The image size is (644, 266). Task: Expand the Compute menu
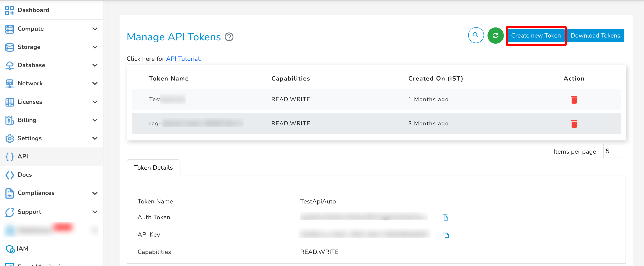[x=95, y=29]
